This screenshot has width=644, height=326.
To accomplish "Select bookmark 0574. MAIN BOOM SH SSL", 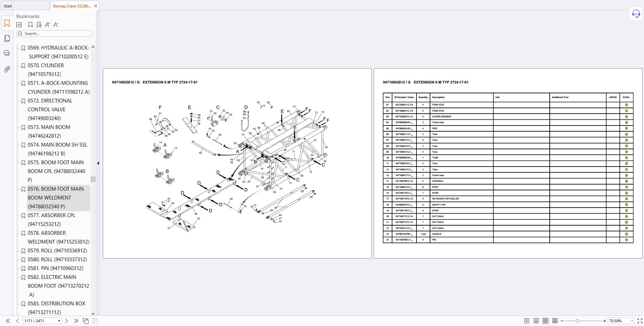I will (x=58, y=145).
